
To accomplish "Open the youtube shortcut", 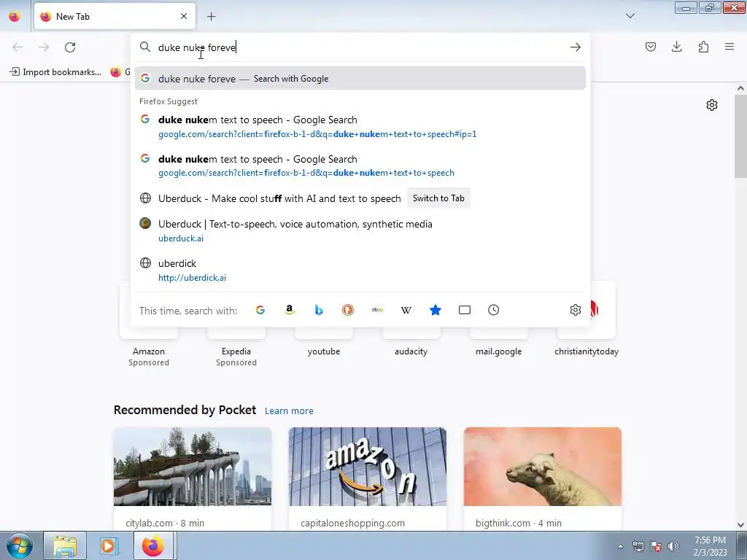I will (x=323, y=351).
